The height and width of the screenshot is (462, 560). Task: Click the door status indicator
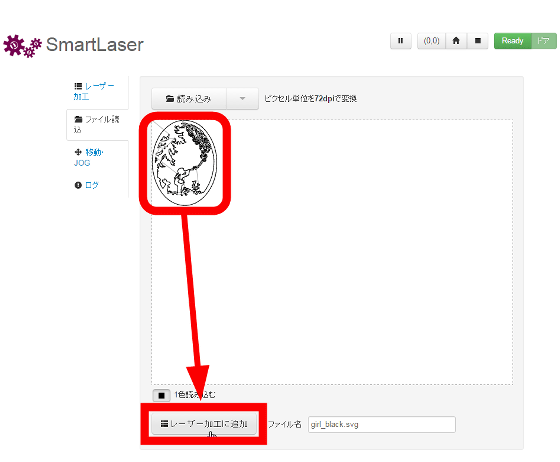click(x=544, y=41)
